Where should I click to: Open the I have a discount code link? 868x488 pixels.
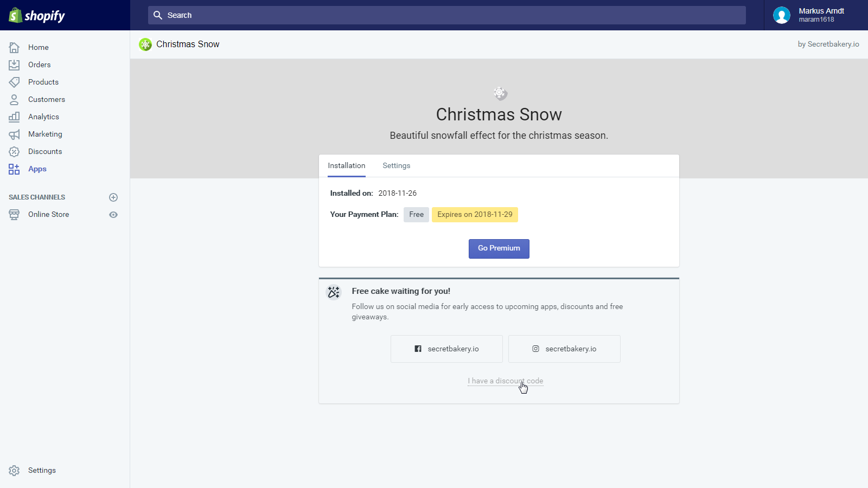pyautogui.click(x=505, y=381)
